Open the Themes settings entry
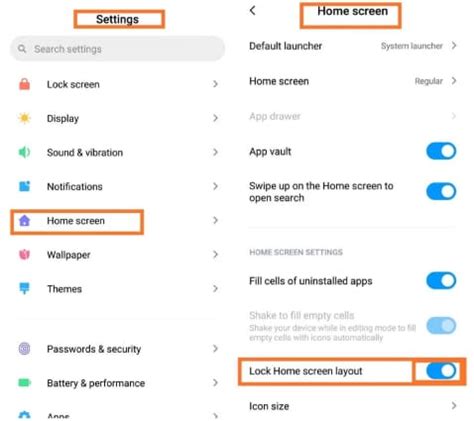474x421 pixels. point(118,289)
